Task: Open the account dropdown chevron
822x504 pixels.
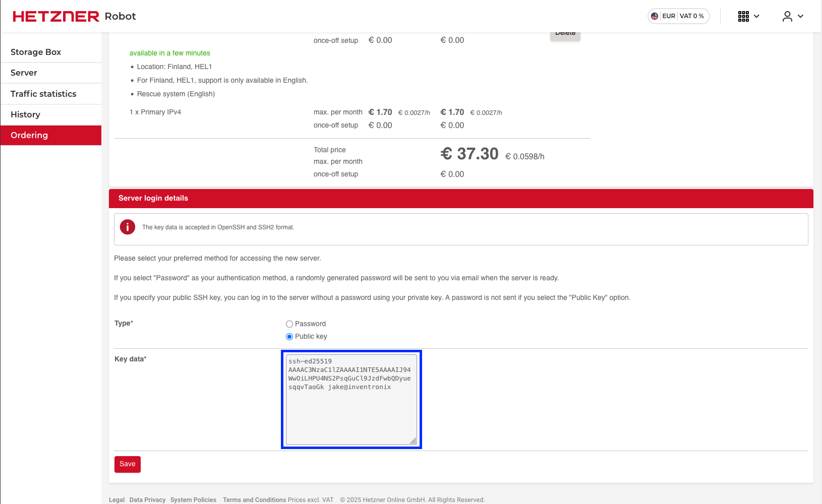Action: coord(801,17)
